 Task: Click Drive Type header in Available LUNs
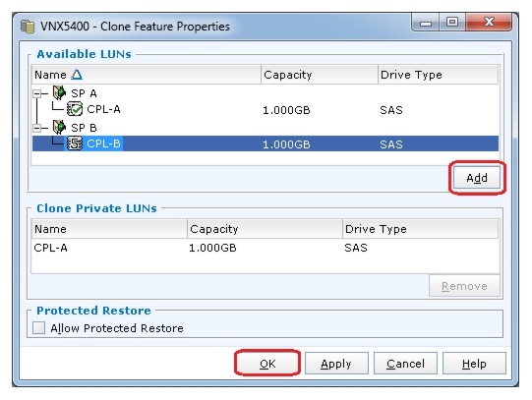(x=438, y=75)
